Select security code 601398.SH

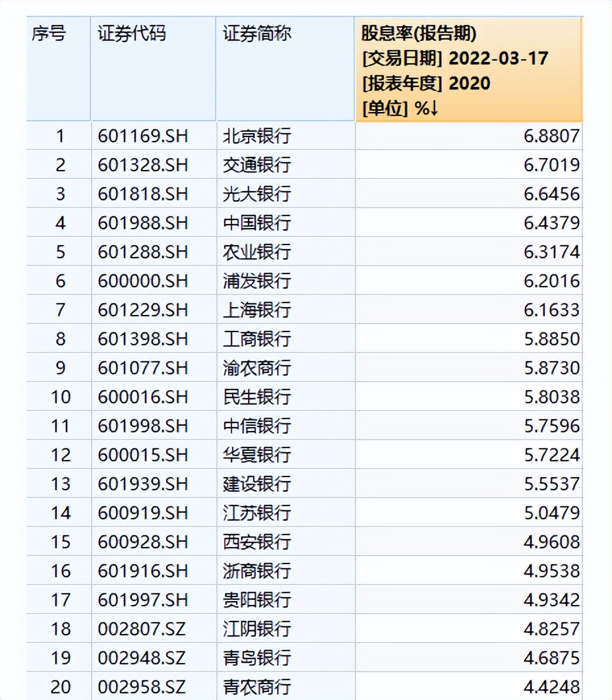coord(143,339)
